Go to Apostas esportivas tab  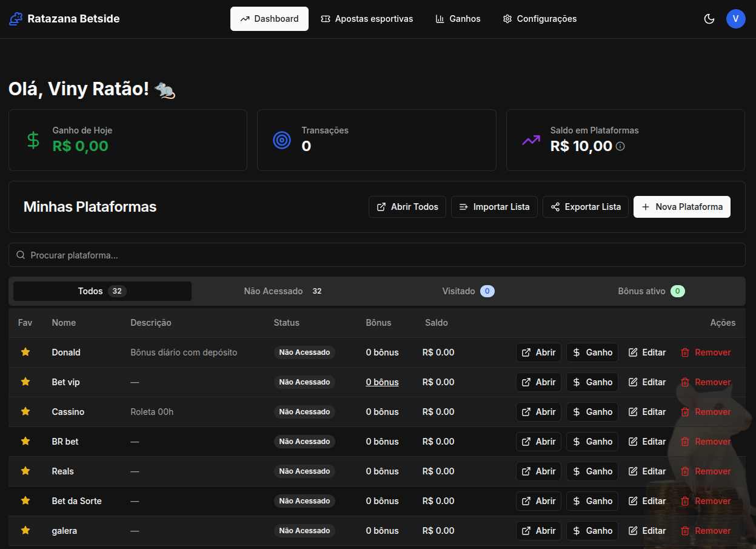(367, 19)
